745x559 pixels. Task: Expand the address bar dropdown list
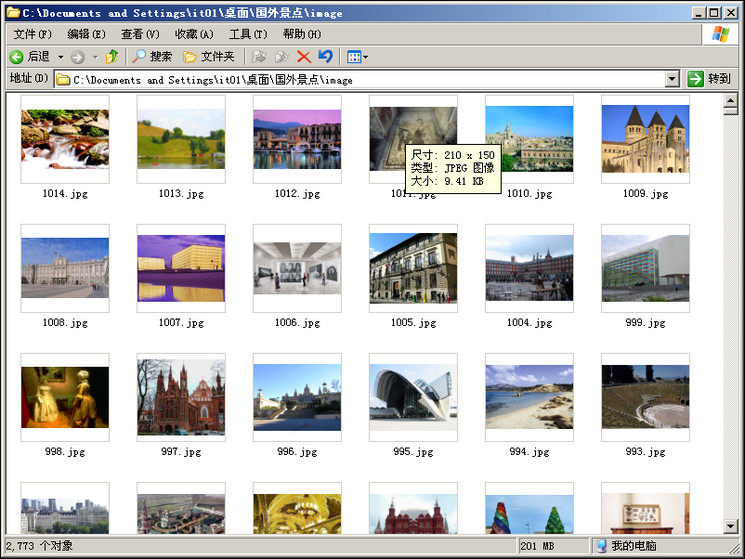click(672, 79)
